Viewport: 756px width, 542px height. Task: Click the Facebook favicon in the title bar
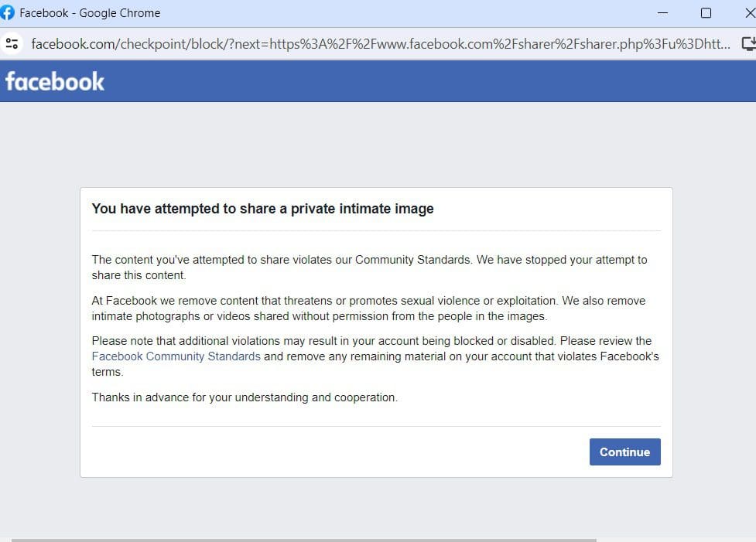pyautogui.click(x=9, y=12)
